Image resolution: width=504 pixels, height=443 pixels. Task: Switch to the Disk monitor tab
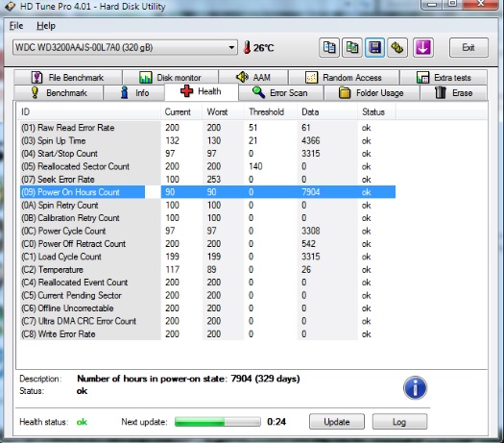click(x=170, y=78)
